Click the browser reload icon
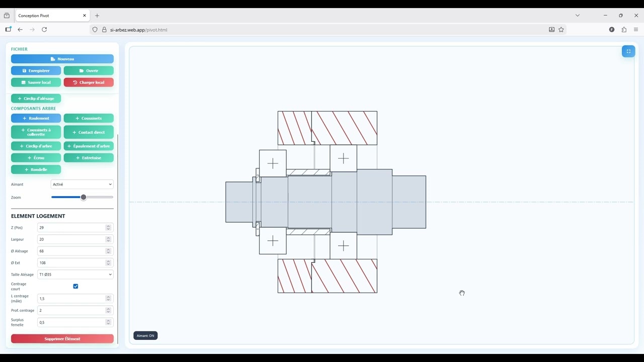The image size is (644, 362). click(x=44, y=30)
